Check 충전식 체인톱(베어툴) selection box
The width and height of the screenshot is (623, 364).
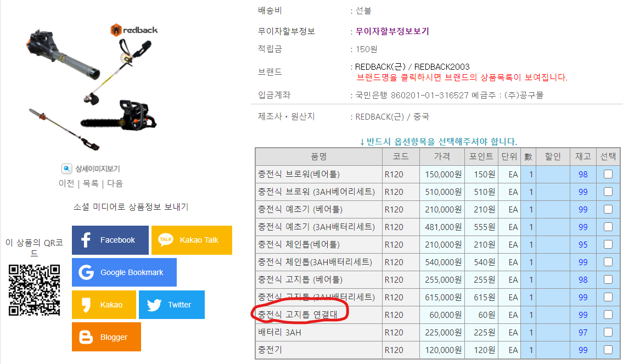608,245
